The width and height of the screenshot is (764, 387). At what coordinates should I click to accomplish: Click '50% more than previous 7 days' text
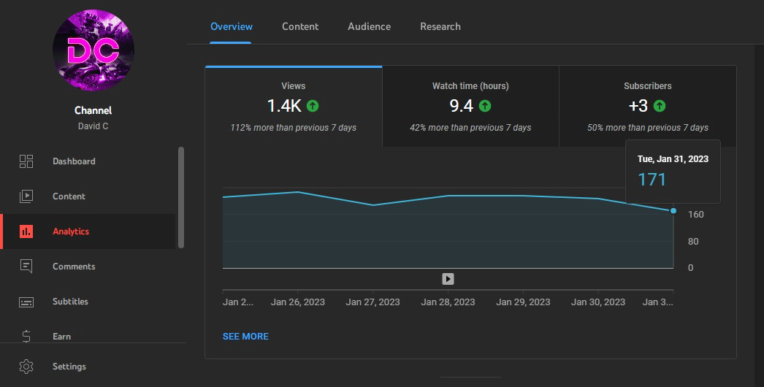(x=648, y=128)
